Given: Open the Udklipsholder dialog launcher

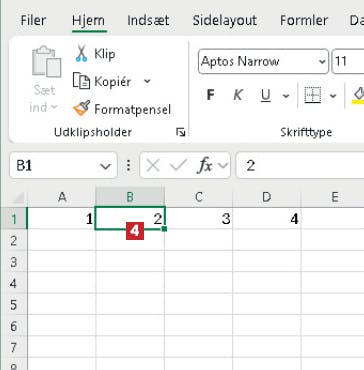Looking at the screenshot, I should pos(181,132).
